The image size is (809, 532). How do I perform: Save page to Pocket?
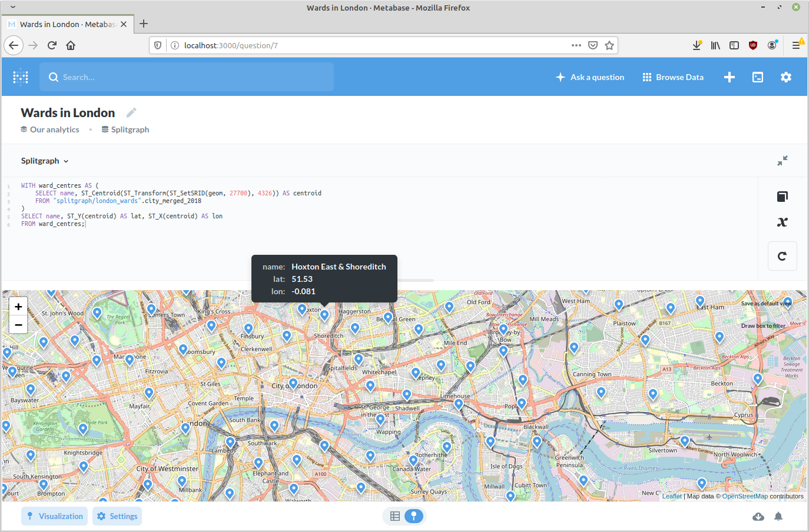pos(593,45)
